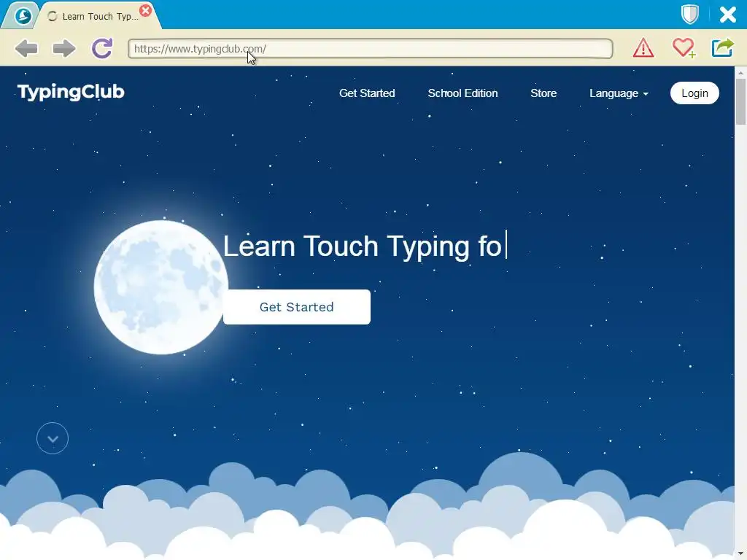
Task: Click the browser back arrow
Action: (x=26, y=48)
